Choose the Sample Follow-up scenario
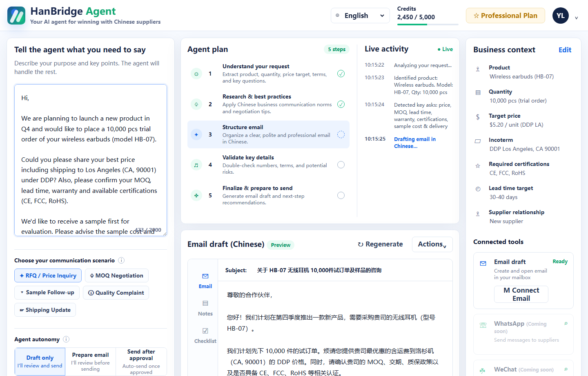This screenshot has height=376, width=588. (47, 293)
